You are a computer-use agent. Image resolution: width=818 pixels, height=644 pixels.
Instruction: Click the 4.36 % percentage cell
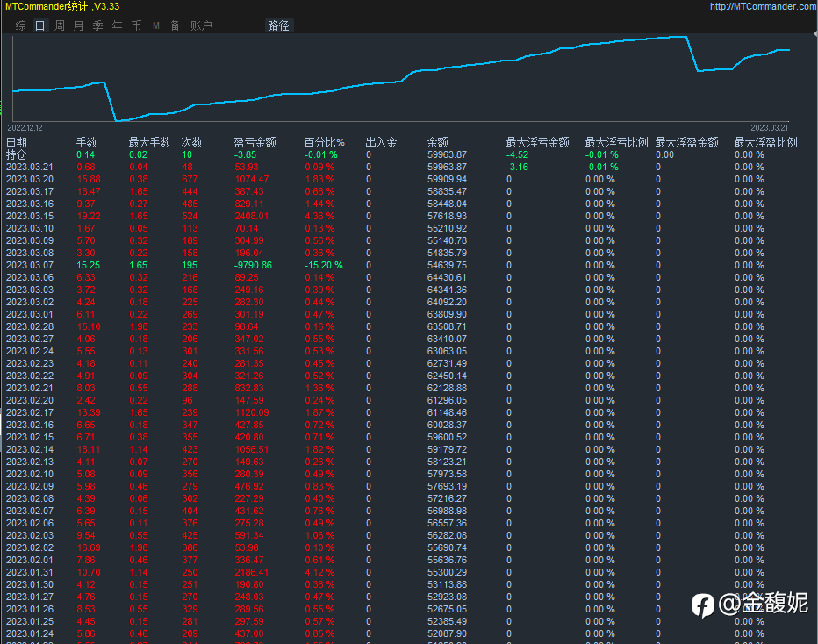click(x=319, y=217)
